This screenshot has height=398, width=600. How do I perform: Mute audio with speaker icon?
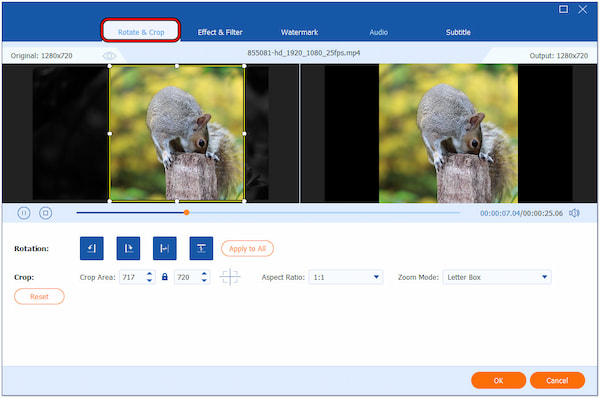[574, 213]
